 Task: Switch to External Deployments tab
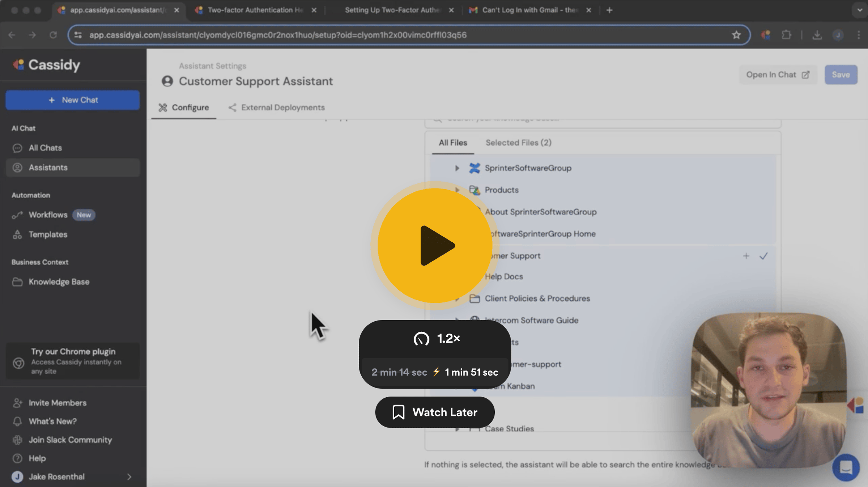[x=277, y=107]
